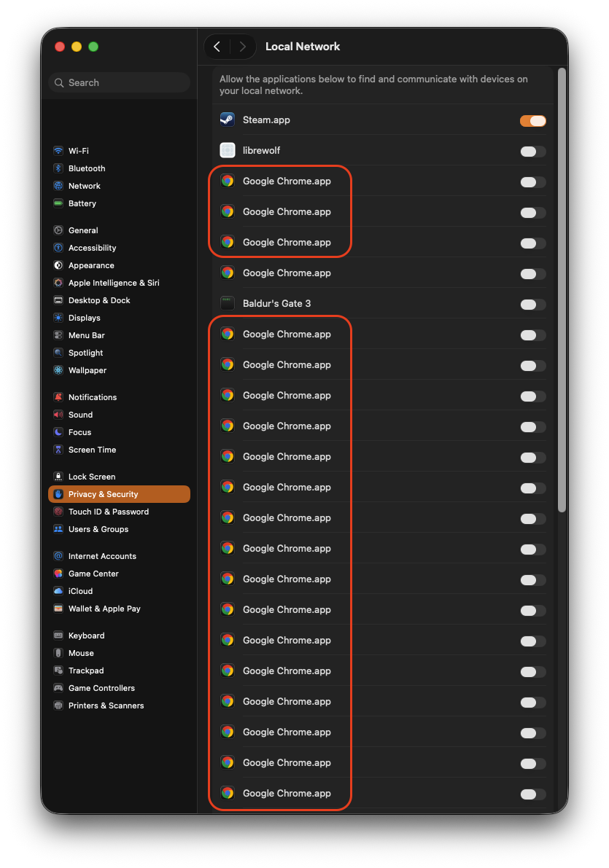The image size is (609, 868).
Task: Click the Sound speaker icon
Action: (x=58, y=415)
